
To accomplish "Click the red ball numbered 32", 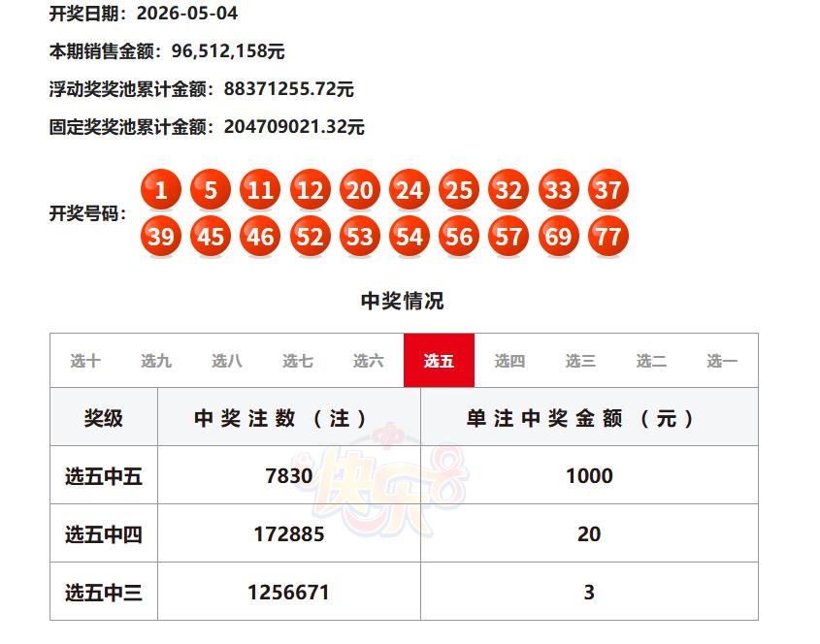I will [x=508, y=189].
